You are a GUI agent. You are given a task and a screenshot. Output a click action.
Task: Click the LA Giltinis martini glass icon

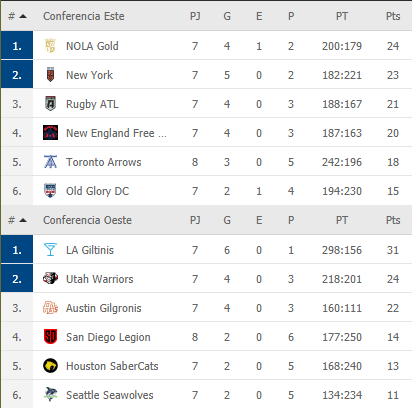pyautogui.click(x=50, y=250)
